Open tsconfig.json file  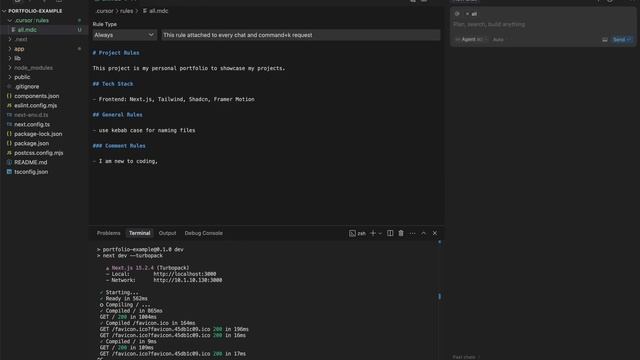(x=31, y=172)
